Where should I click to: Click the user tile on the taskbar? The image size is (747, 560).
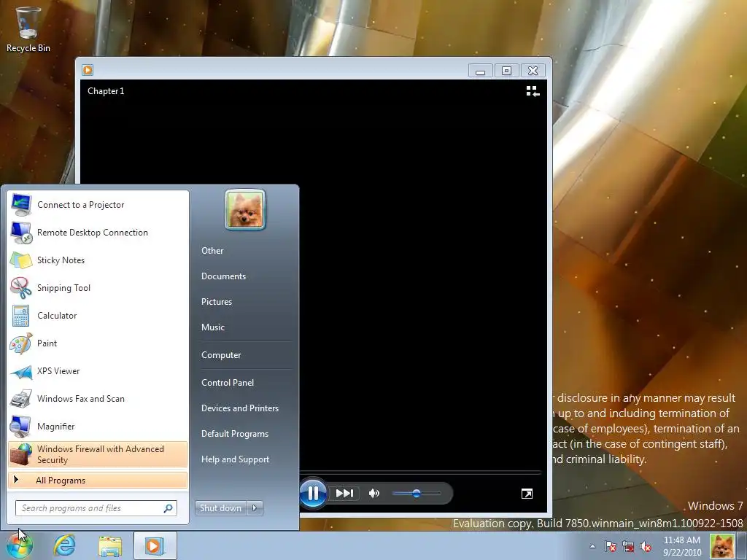coord(722,546)
